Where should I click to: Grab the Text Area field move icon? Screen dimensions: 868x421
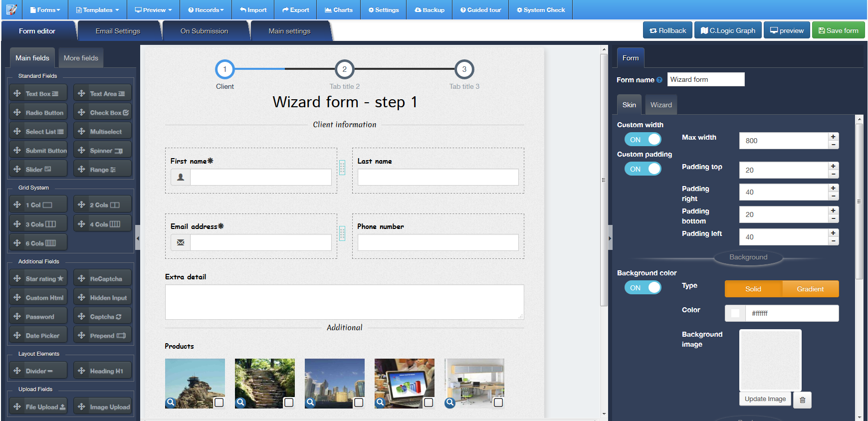coord(82,94)
